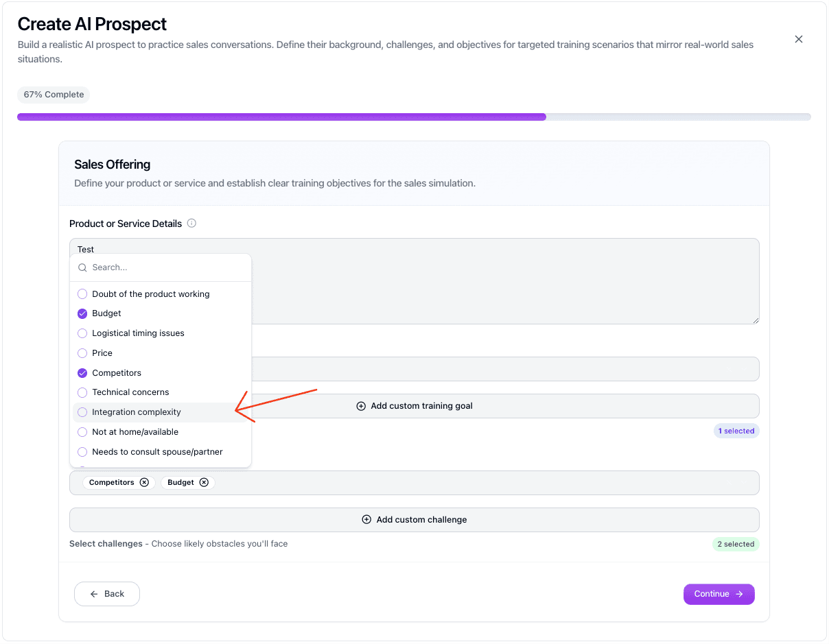Click the plus icon on Add custom training goal
The height and width of the screenshot is (644, 829).
coord(361,406)
